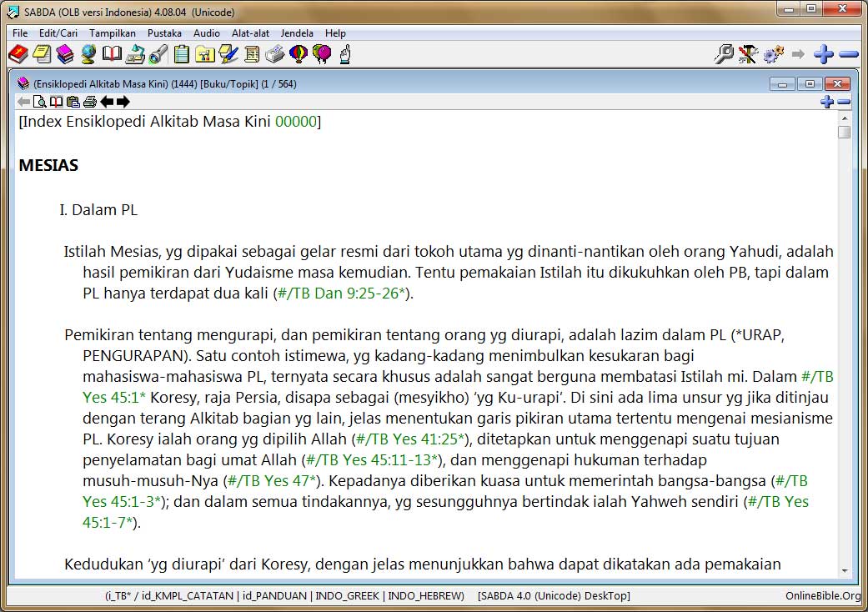Click the large blue minus in main toolbar

[849, 54]
